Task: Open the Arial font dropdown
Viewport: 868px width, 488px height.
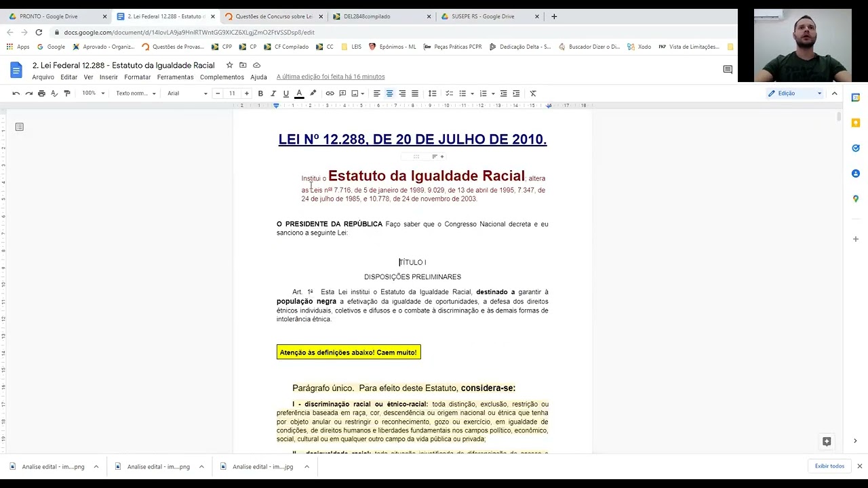Action: point(187,94)
